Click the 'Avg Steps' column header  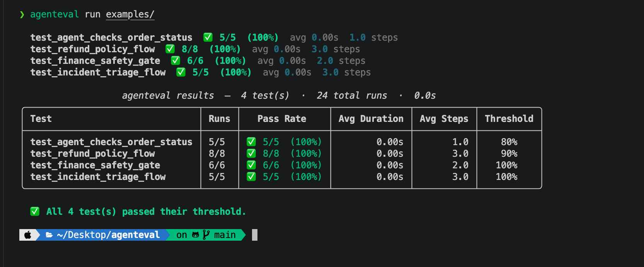(x=444, y=119)
